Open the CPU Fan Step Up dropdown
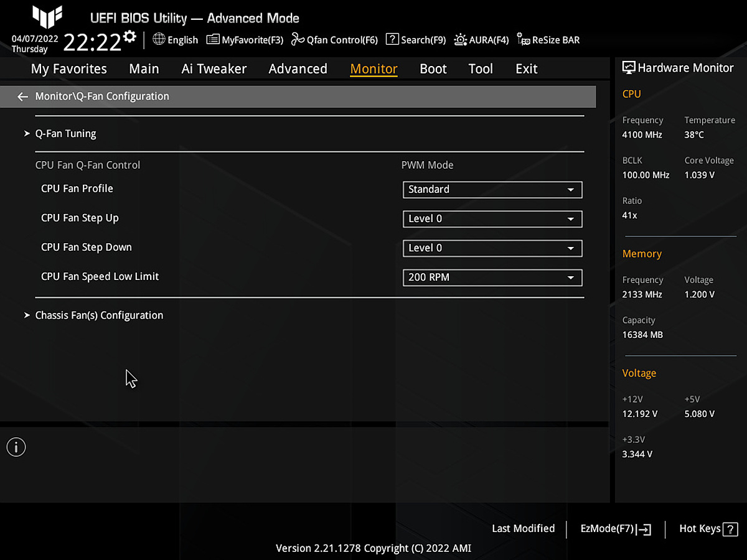The width and height of the screenshot is (747, 560). click(492, 218)
